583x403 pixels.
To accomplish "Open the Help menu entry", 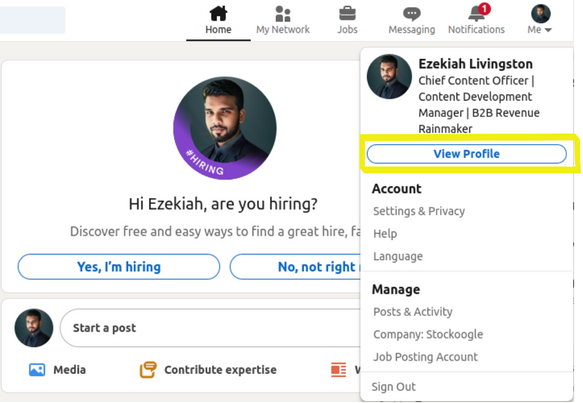I will coord(385,234).
